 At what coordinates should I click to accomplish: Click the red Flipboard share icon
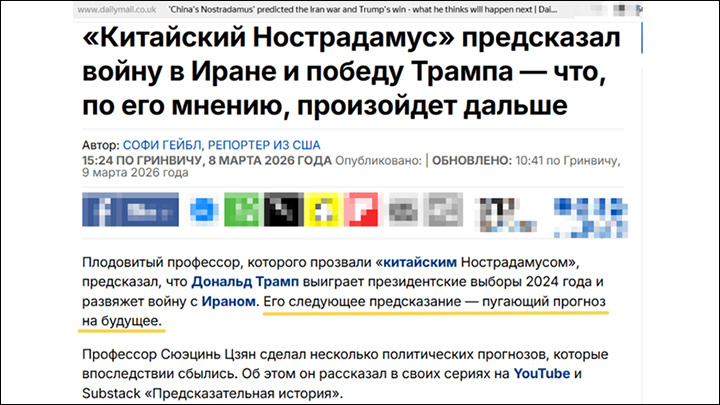[x=361, y=209]
